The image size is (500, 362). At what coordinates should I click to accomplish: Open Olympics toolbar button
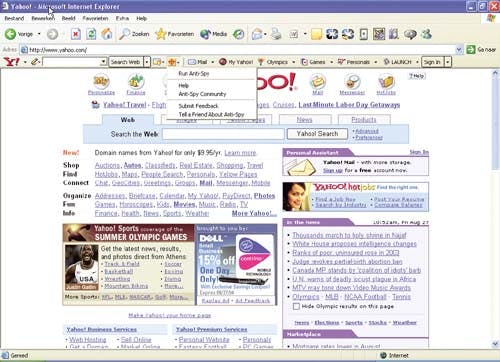[x=273, y=62]
